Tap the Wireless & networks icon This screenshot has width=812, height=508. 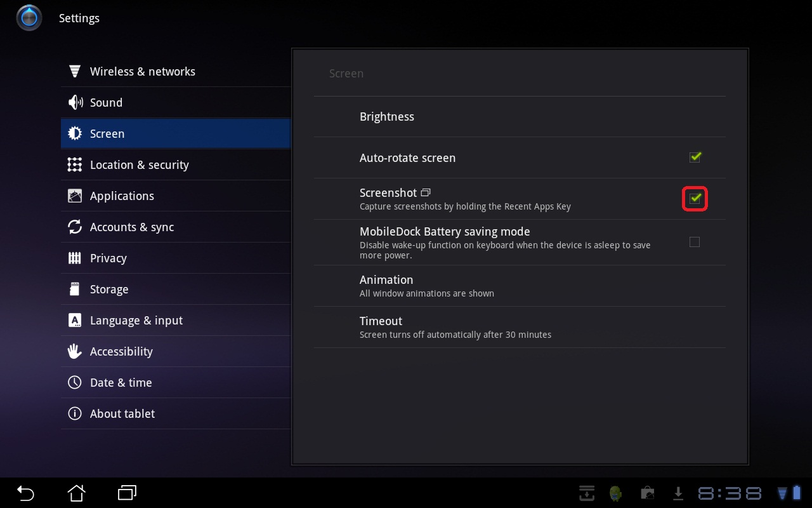point(75,71)
